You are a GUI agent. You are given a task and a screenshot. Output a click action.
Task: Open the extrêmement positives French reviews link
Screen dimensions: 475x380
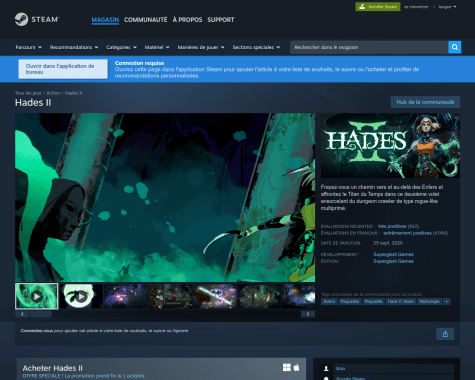click(x=407, y=233)
